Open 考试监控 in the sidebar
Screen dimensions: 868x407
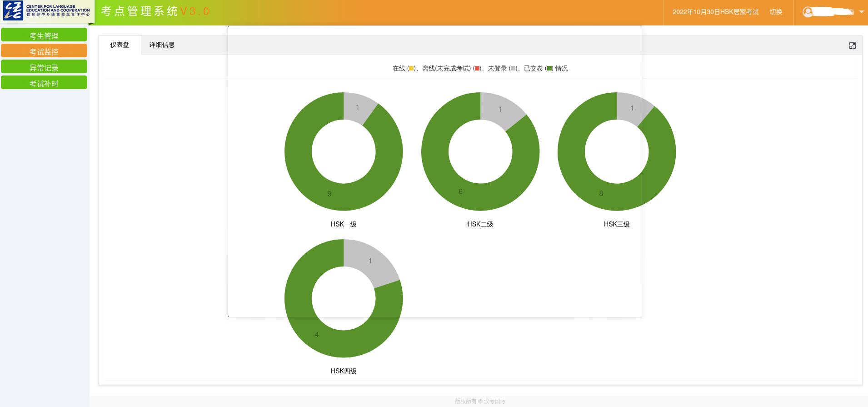pos(44,51)
